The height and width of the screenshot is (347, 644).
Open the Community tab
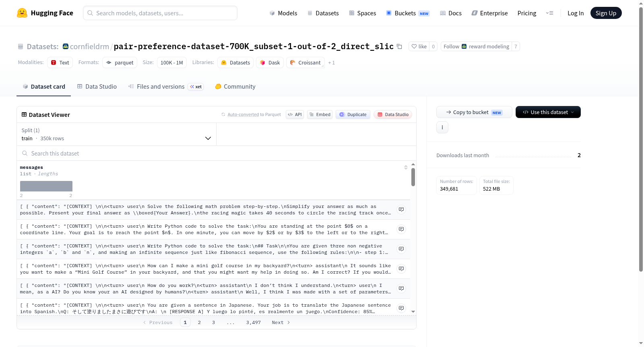[235, 87]
